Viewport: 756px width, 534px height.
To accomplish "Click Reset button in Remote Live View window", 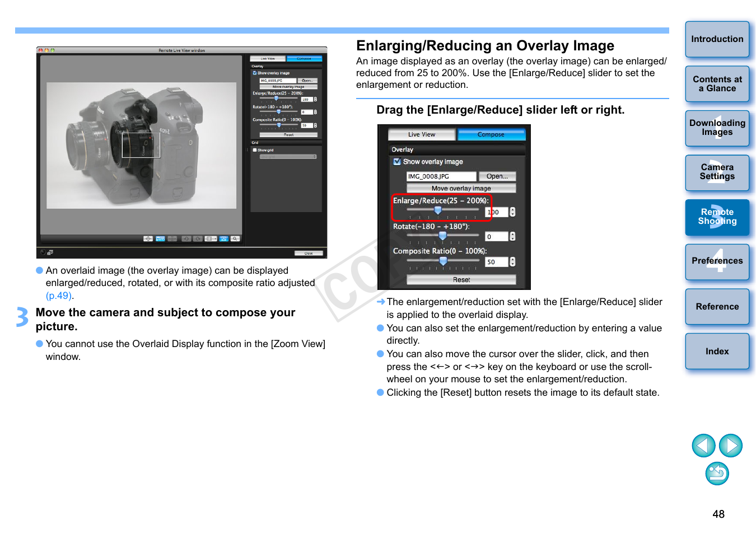I will click(x=288, y=135).
